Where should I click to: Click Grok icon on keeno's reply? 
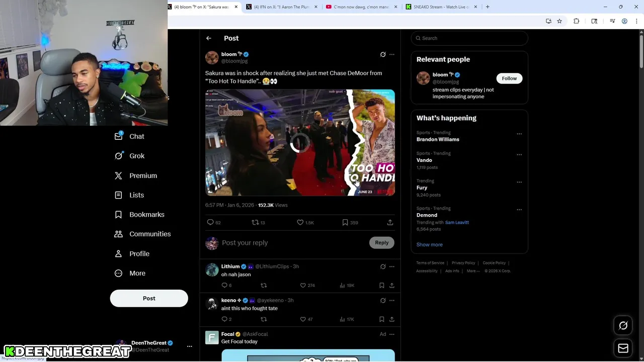(383, 300)
